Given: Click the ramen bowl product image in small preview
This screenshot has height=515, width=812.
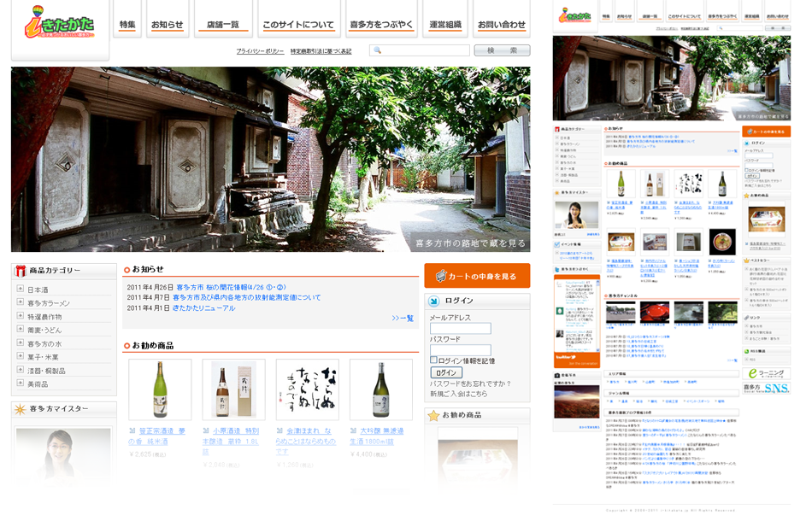Looking at the screenshot, I should tap(722, 243).
